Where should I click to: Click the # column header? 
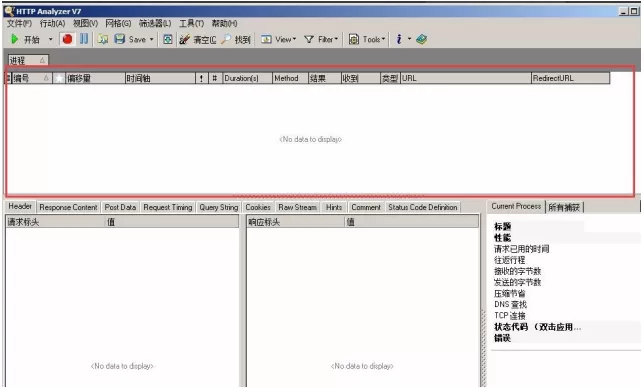[x=215, y=78]
